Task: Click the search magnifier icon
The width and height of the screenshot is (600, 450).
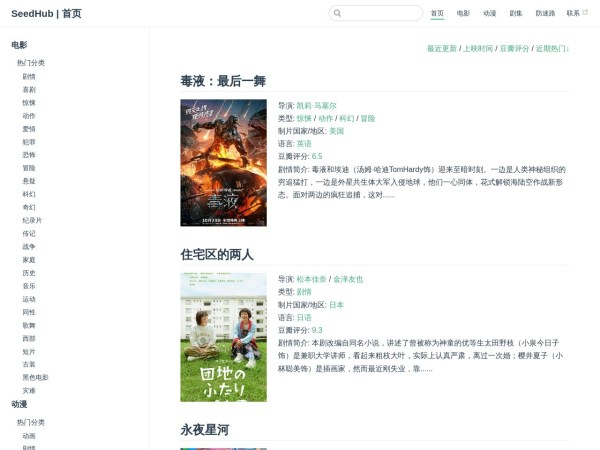Action: [x=338, y=14]
